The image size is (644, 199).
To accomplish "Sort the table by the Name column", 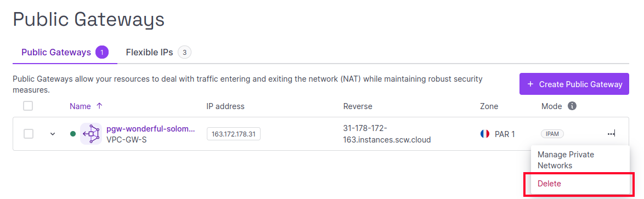I will (80, 106).
